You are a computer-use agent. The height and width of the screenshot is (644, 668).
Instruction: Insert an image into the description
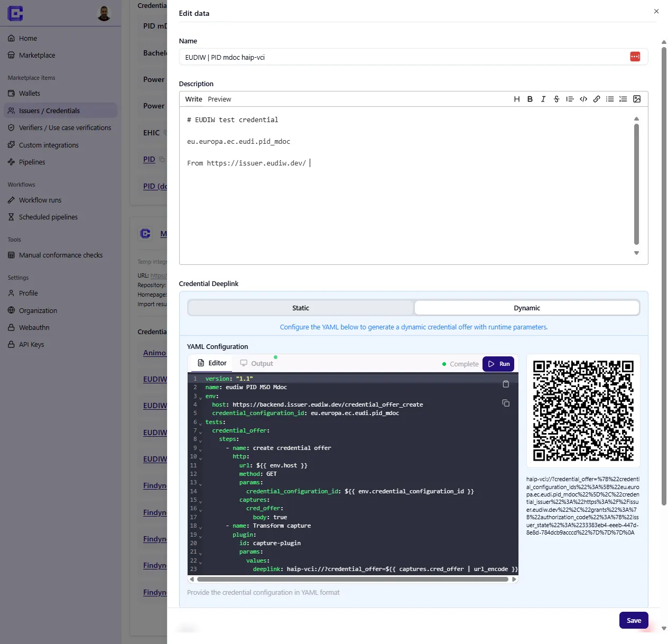pos(637,99)
